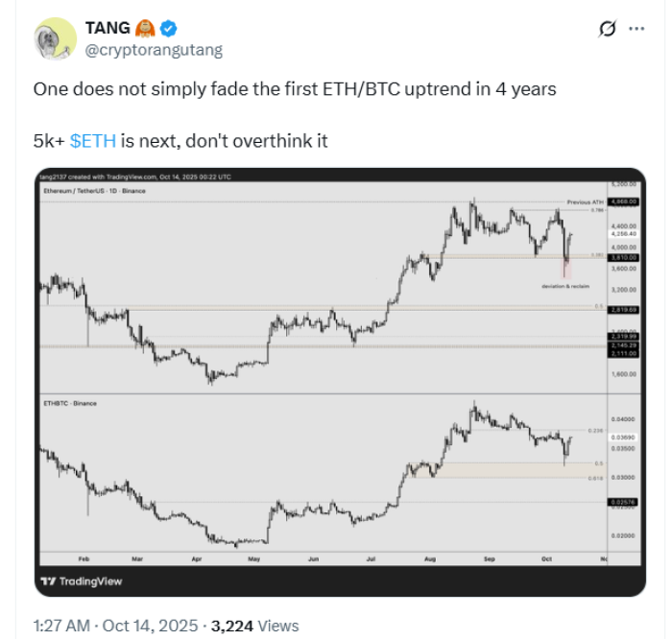Click the Grok slashed-circle icon
This screenshot has height=639, width=672.
pyautogui.click(x=607, y=29)
